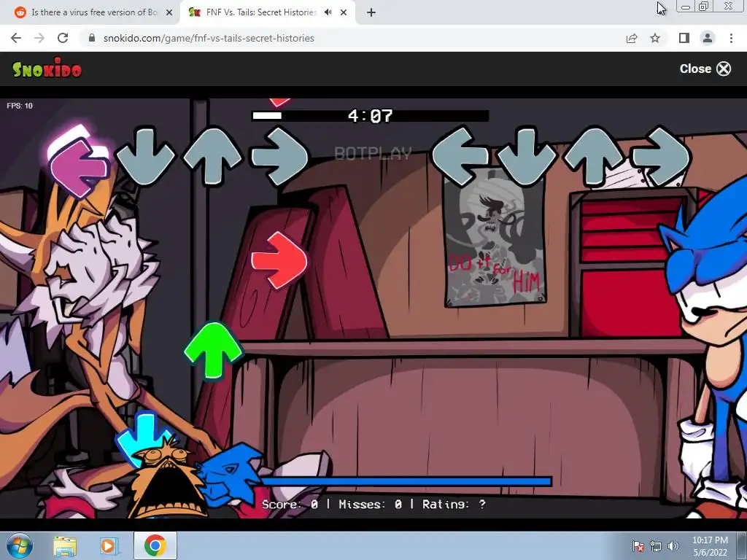Click the green up arrow note
This screenshot has width=747, height=560.
[x=213, y=351]
